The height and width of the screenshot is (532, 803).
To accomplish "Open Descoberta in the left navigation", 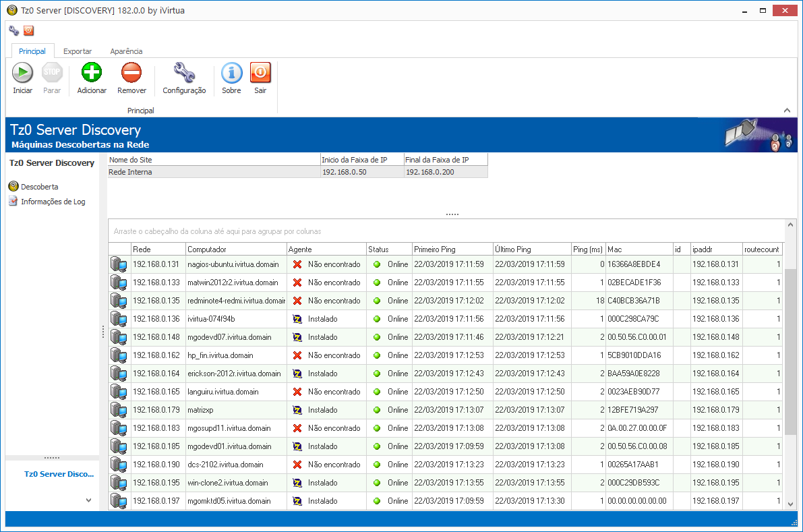I will pyautogui.click(x=39, y=187).
